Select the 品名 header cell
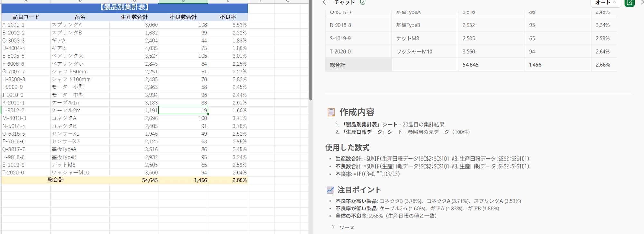The image size is (644, 234). click(80, 17)
